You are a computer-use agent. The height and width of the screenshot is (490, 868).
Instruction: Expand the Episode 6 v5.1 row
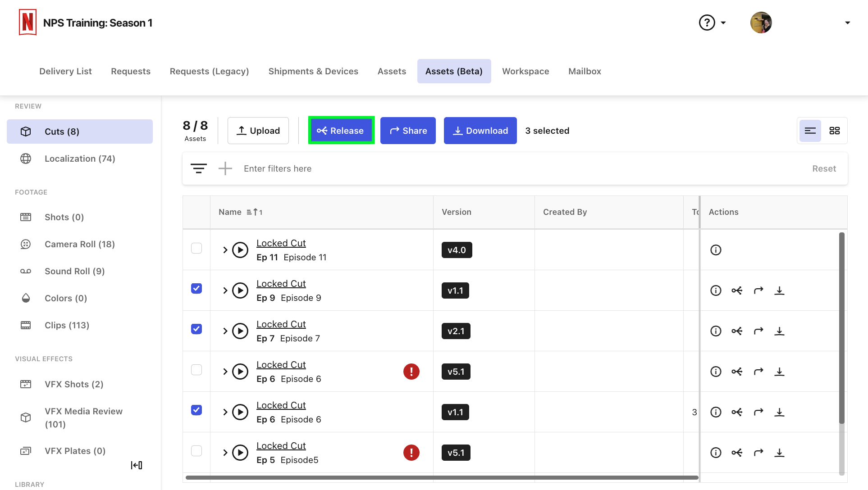(225, 372)
